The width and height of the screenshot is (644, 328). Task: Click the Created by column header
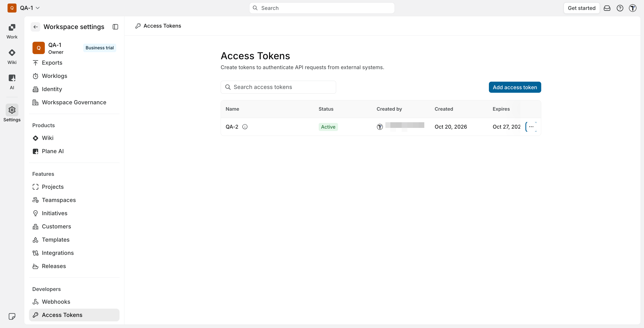pyautogui.click(x=389, y=109)
